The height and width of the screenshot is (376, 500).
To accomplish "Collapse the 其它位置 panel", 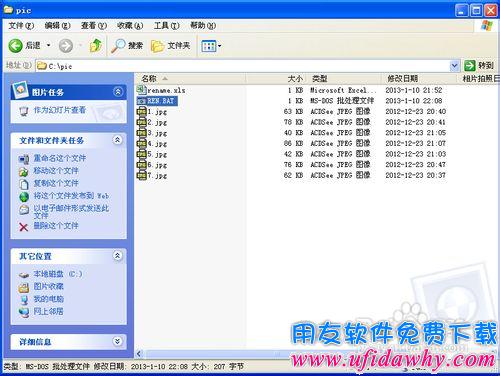I will coord(118,256).
